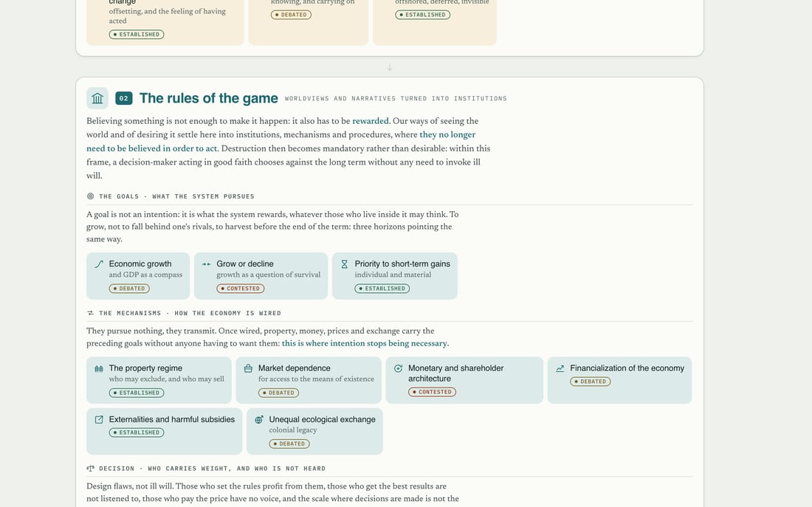
Task: Open the Externalities and harmful subsidies card
Action: [164, 432]
